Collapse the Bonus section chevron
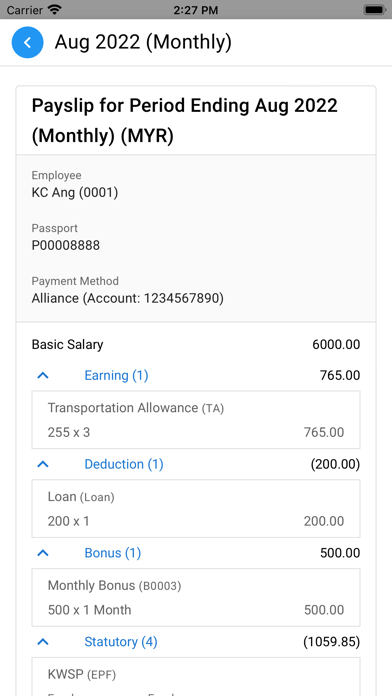Viewport: 392px width, 696px height. coord(43,553)
